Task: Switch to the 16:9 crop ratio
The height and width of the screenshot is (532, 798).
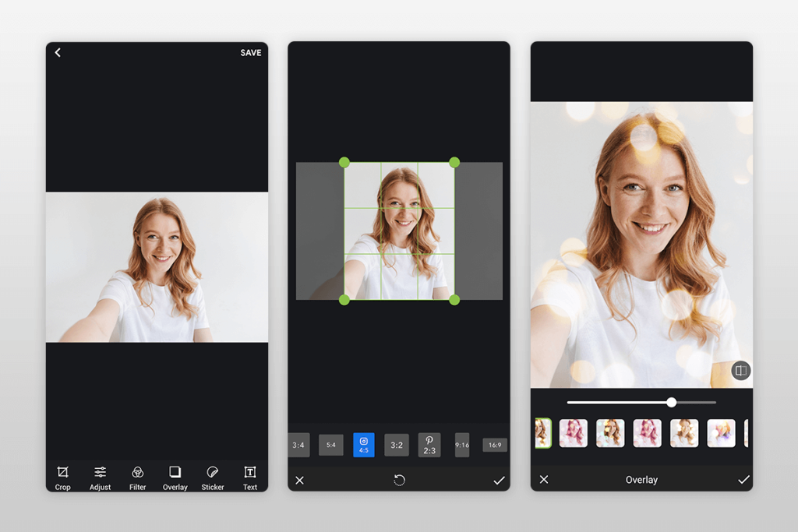Action: click(x=494, y=444)
